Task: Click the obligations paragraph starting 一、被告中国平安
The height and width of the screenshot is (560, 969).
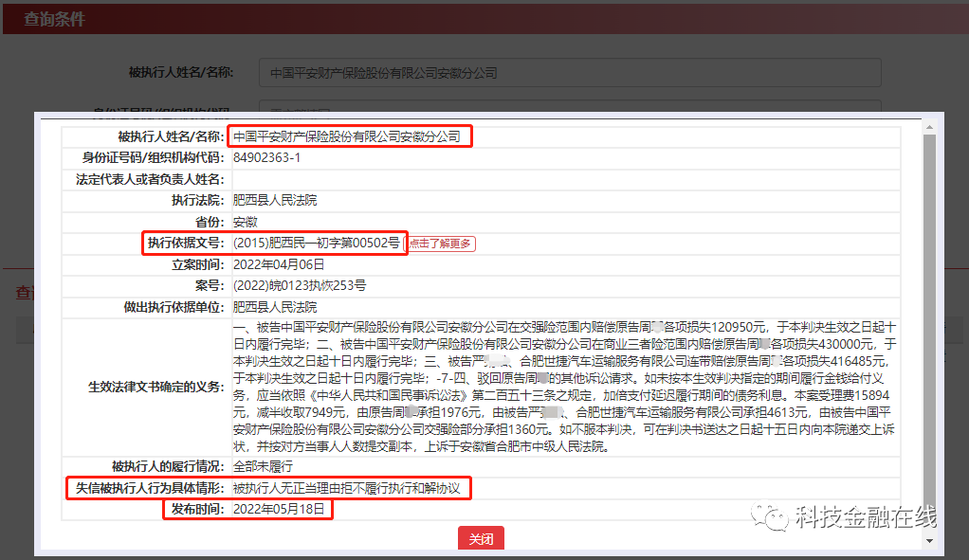Action: point(565,387)
